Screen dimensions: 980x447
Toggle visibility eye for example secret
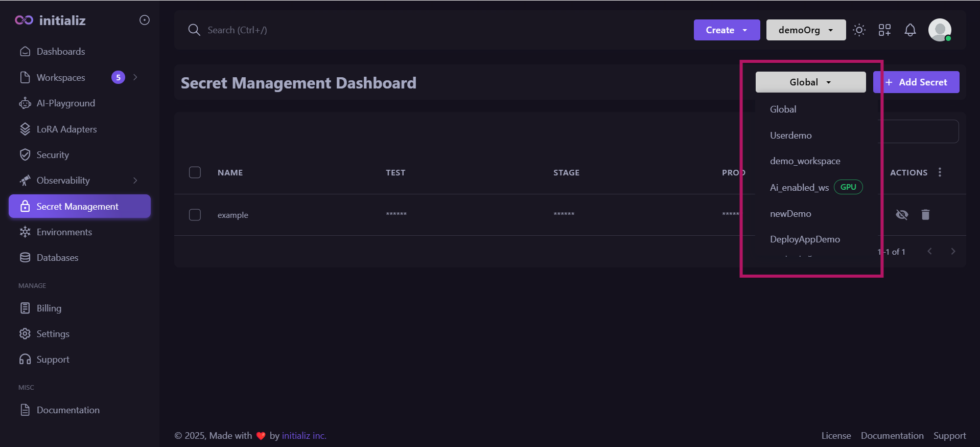tap(902, 215)
